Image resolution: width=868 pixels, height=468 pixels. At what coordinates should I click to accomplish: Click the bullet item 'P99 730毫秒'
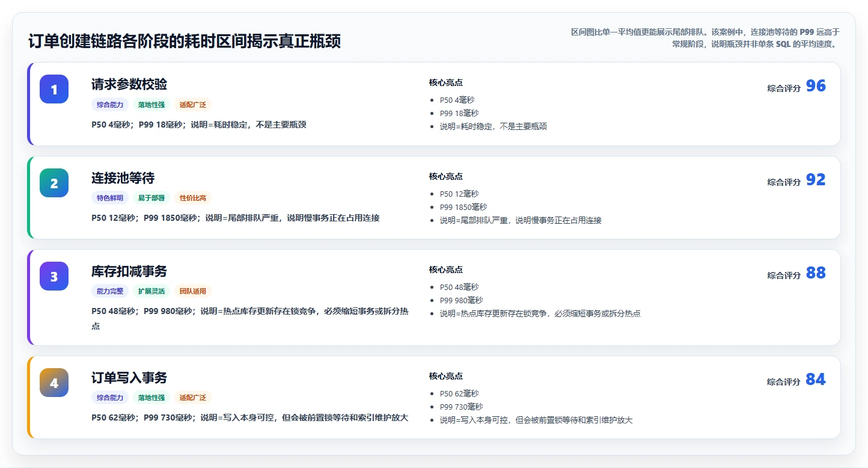pos(462,407)
